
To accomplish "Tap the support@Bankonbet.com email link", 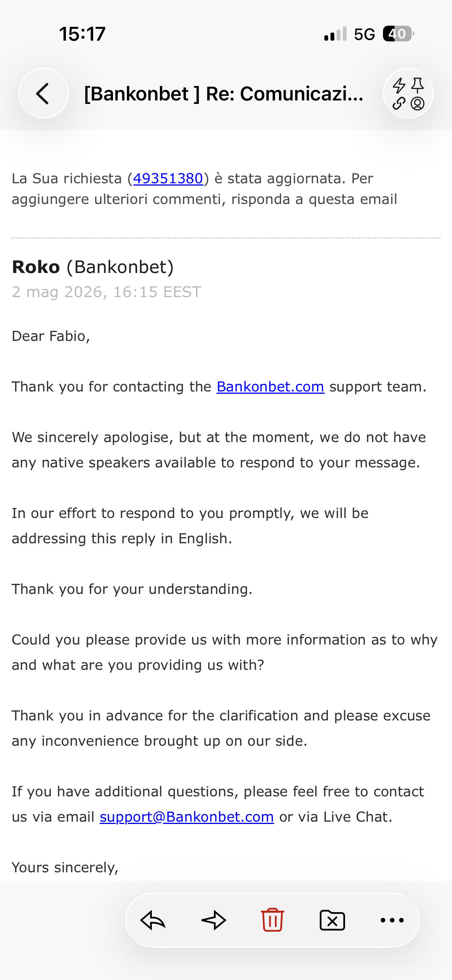I will pos(187,817).
